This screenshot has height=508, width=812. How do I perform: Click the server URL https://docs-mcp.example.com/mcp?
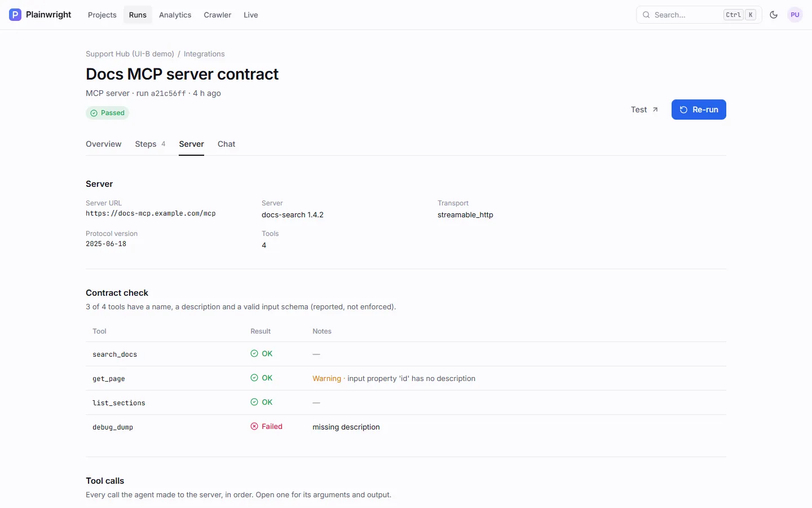[151, 213]
